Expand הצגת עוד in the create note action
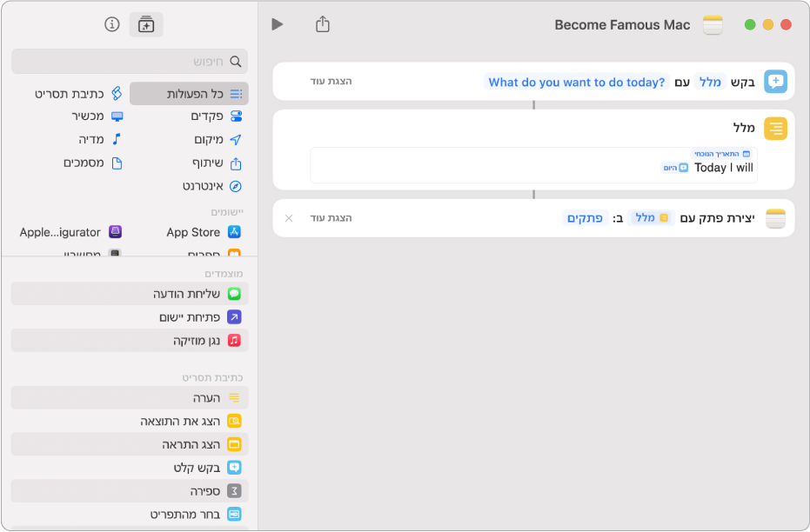Viewport: 810px width, 532px height. tap(331, 218)
